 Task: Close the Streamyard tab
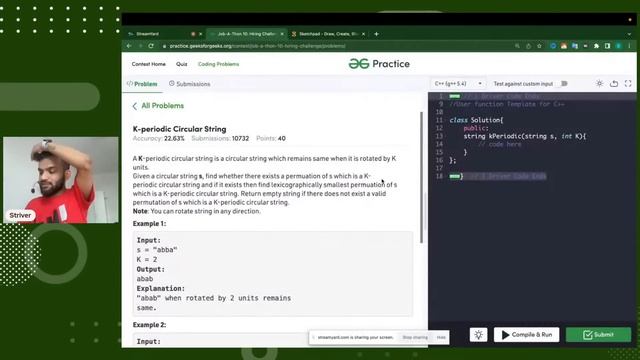click(200, 34)
